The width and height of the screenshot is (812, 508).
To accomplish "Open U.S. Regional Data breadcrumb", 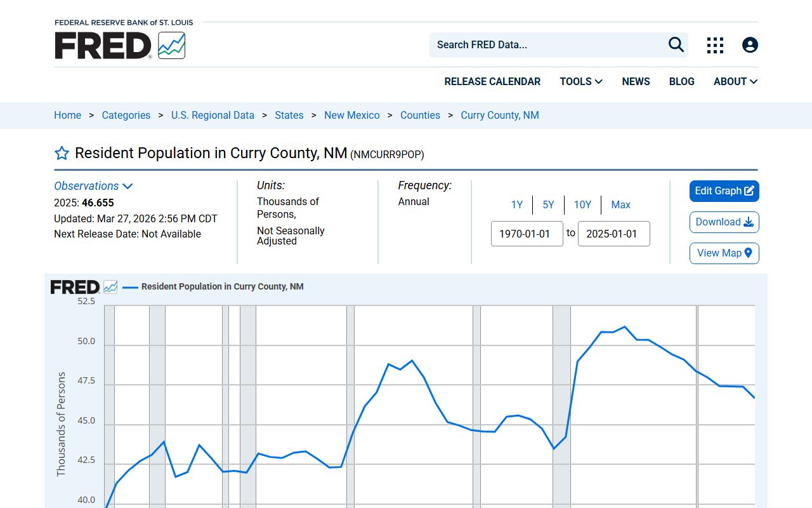I will [213, 115].
